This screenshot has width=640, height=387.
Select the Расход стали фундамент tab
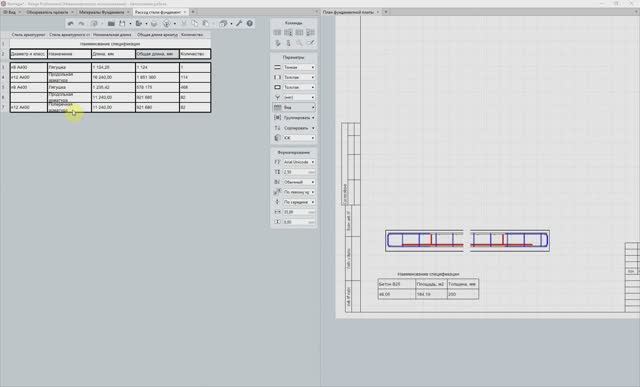161,12
